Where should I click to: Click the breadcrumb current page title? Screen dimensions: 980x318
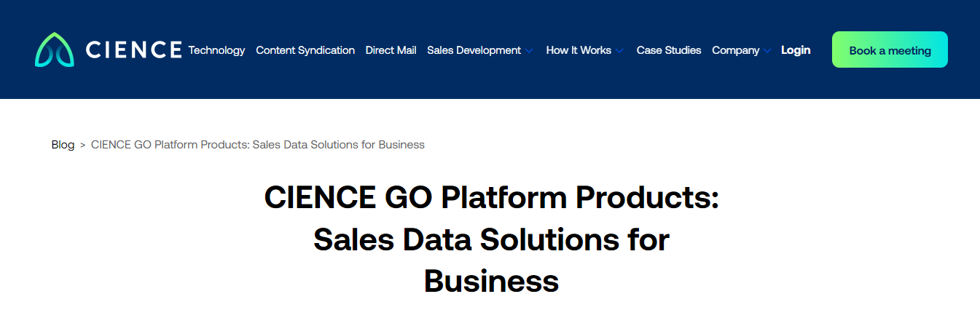257,145
